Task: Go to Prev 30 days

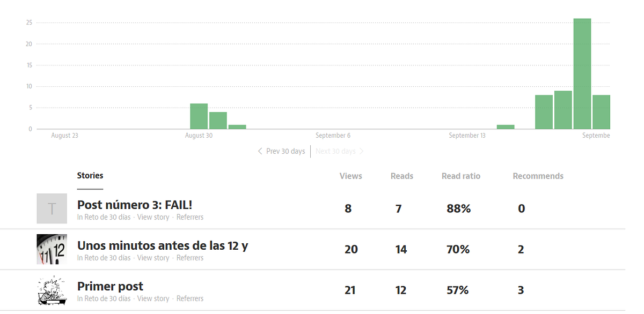Action: click(x=281, y=151)
